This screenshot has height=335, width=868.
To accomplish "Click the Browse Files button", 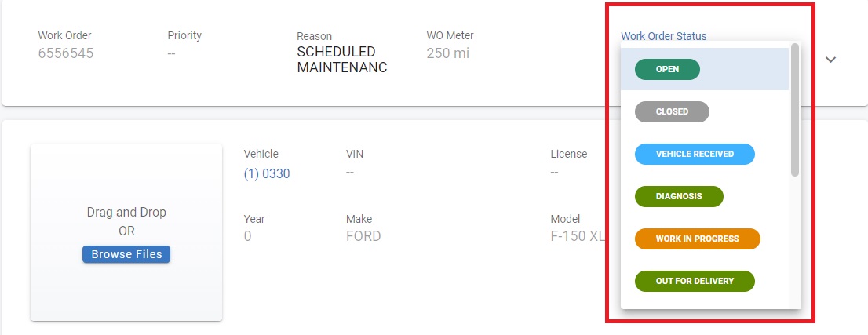I will click(x=126, y=254).
